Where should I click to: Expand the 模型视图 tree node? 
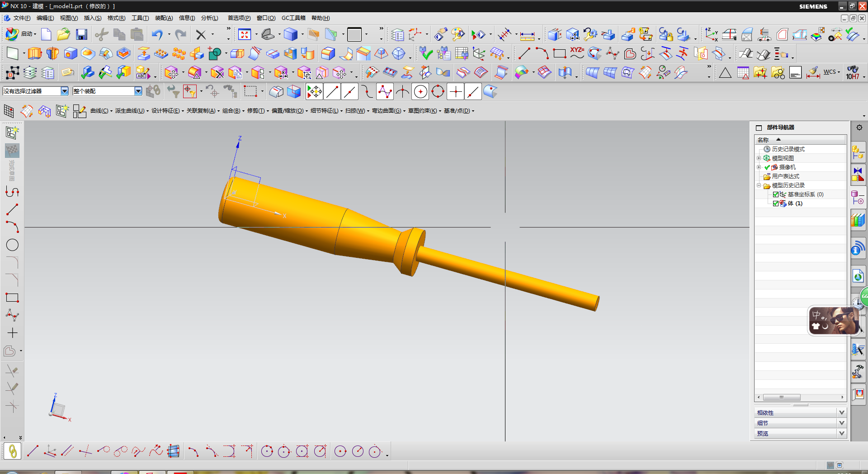click(x=759, y=158)
